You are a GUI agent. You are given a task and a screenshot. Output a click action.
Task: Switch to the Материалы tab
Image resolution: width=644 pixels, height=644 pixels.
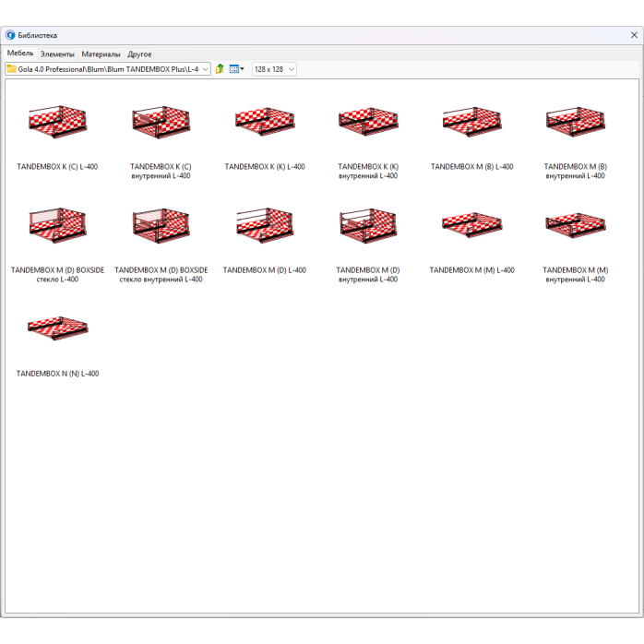pyautogui.click(x=101, y=54)
